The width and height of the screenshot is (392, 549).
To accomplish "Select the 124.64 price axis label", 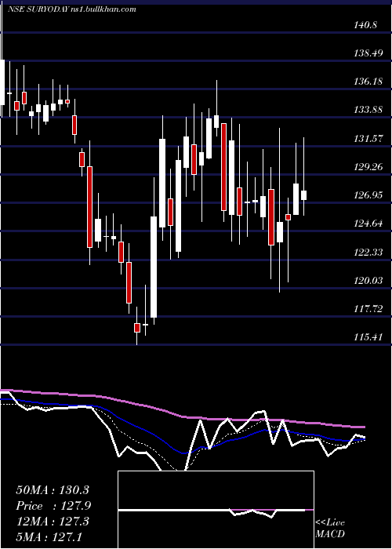I will 368,224.
